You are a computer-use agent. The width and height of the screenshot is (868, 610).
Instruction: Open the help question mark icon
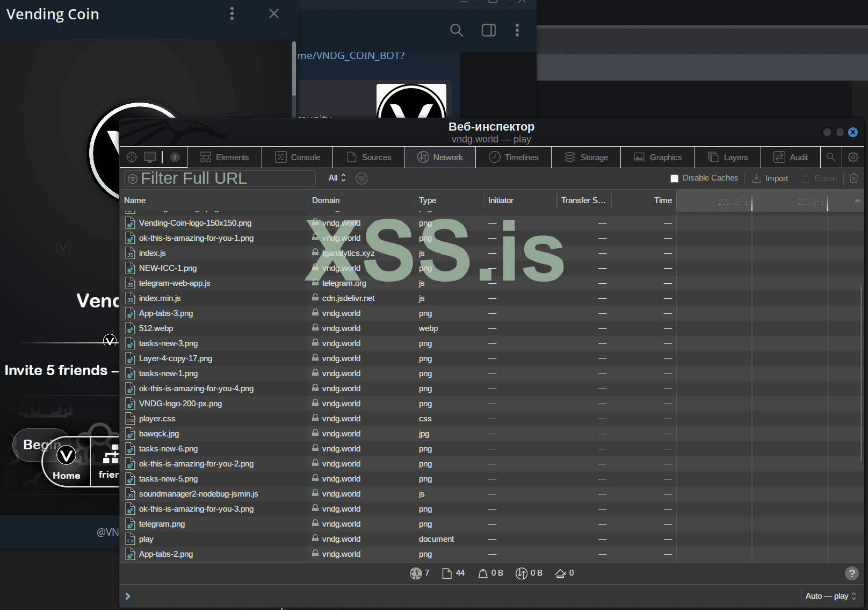click(851, 573)
